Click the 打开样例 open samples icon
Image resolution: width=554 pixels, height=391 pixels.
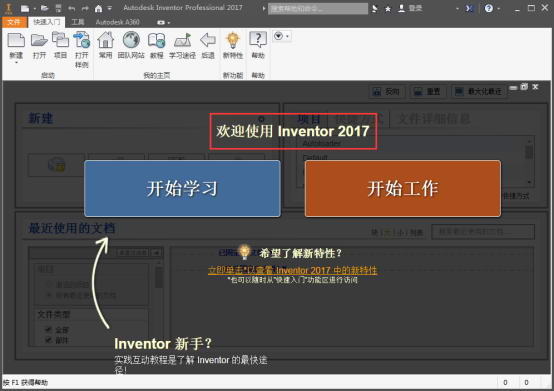tap(82, 40)
